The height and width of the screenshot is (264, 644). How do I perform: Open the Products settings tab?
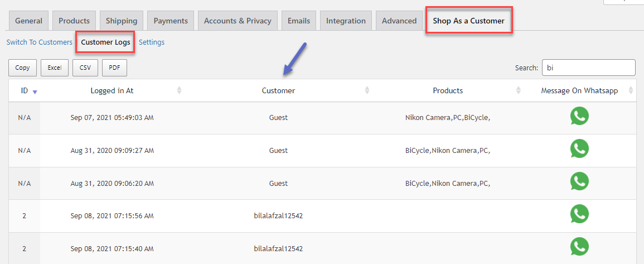click(x=74, y=21)
